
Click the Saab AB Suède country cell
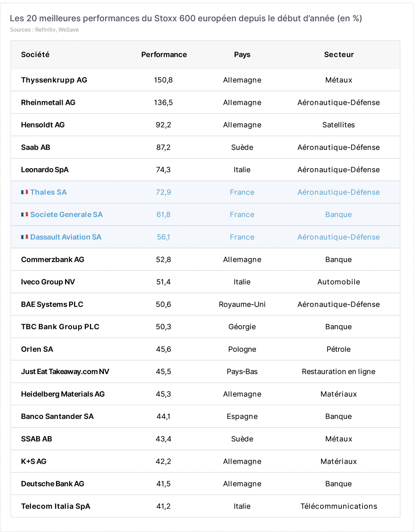[x=242, y=147]
